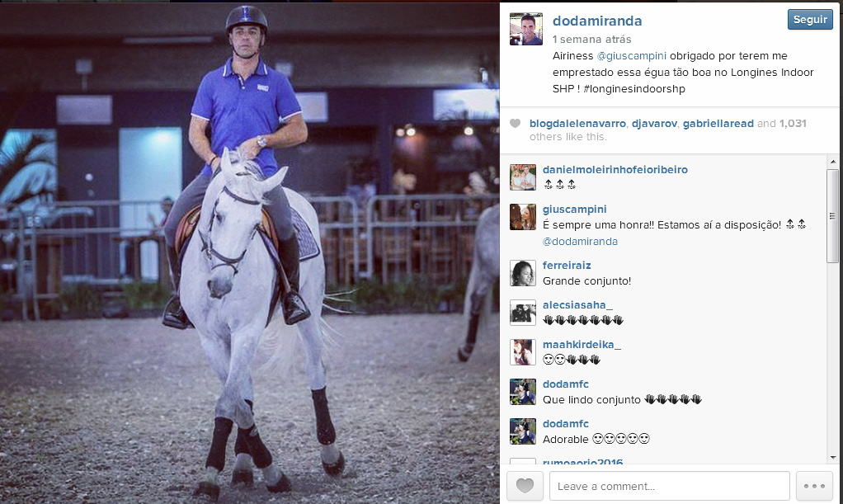This screenshot has width=843, height=504.
Task: Click giuscampini's comment avatar
Action: 523,217
